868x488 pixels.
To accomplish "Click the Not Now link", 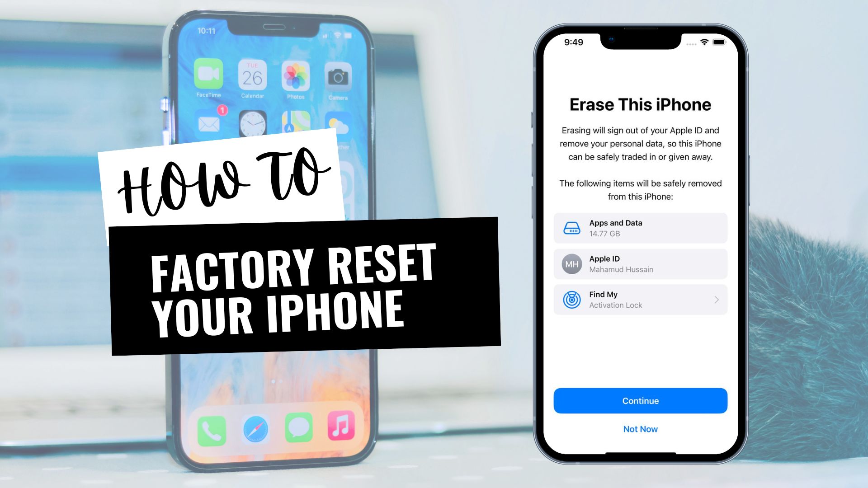I will pos(641,429).
